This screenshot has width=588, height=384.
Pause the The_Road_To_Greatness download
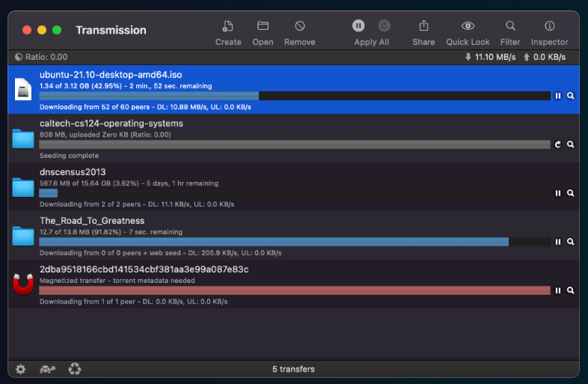coord(558,242)
